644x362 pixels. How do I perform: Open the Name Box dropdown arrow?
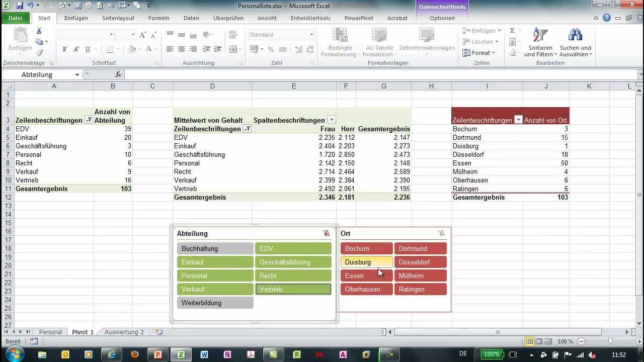pos(77,75)
